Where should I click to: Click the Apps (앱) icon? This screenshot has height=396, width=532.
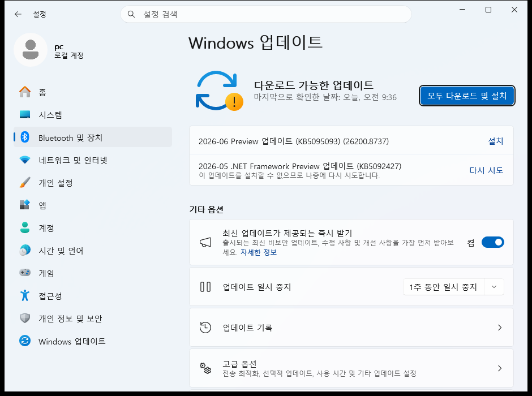[25, 205]
